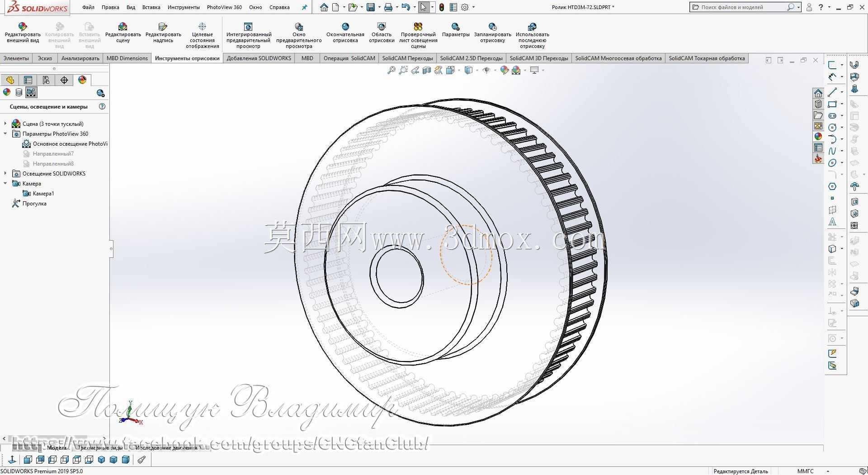Image resolution: width=868 pixels, height=475 pixels.
Task: Collapse the Параметры PhotoView 360 node
Action: [x=5, y=133]
